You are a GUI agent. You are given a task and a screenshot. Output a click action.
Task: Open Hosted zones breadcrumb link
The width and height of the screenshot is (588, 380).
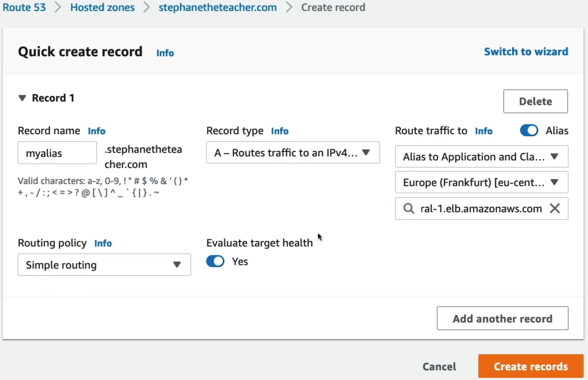[x=102, y=7]
